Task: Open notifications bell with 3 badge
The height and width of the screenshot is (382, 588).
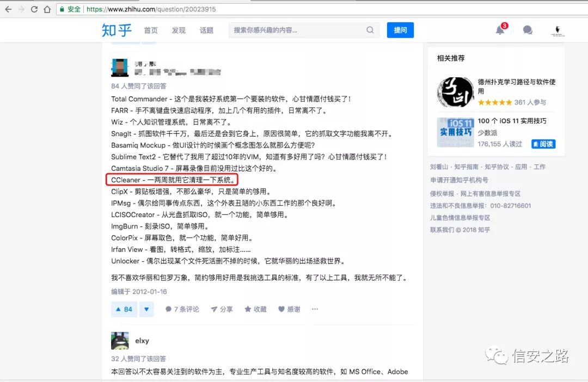Action: click(x=501, y=29)
